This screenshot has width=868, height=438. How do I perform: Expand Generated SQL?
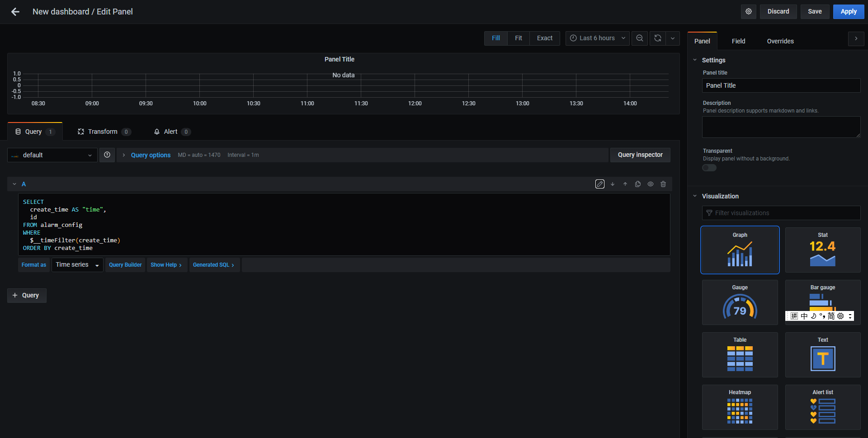click(214, 265)
